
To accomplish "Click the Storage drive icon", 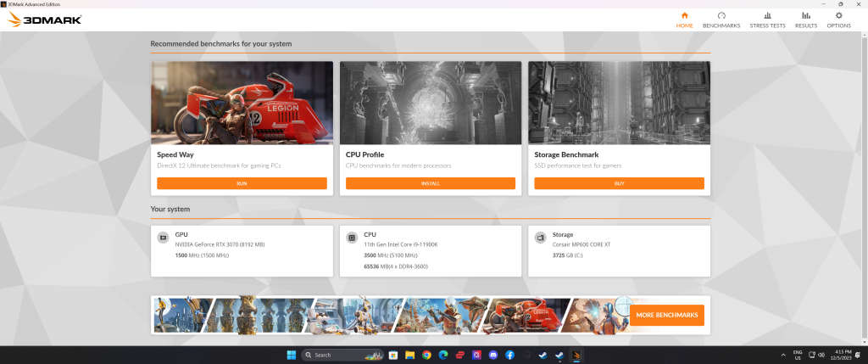I will coord(539,238).
